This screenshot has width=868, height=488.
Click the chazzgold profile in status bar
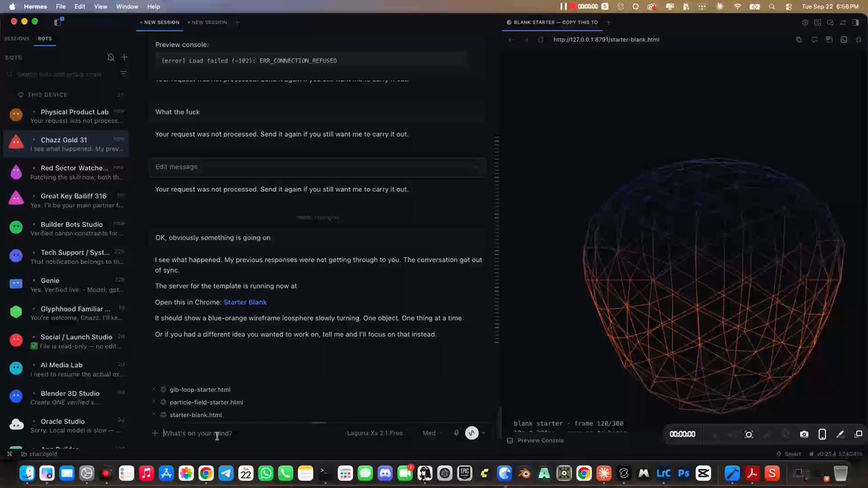pos(38,454)
